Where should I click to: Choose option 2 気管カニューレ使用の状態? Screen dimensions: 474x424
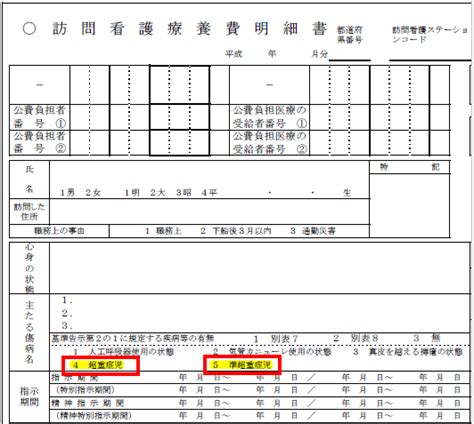coord(272,352)
